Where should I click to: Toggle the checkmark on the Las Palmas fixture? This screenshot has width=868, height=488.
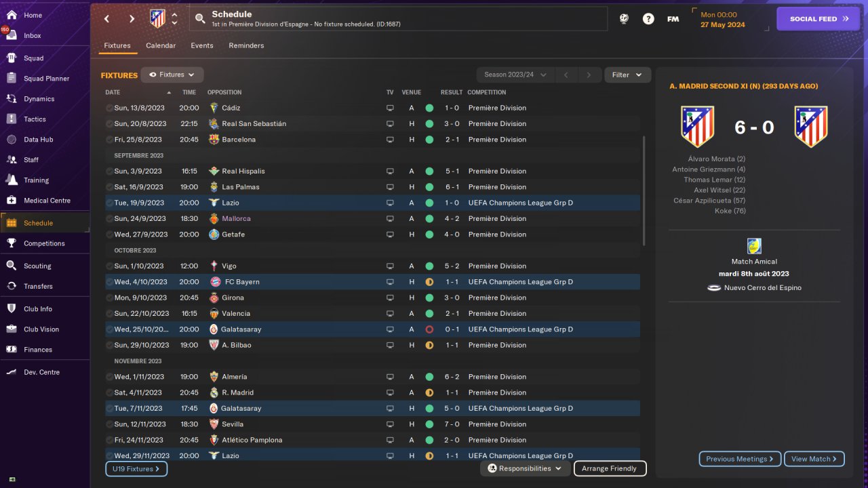(109, 187)
